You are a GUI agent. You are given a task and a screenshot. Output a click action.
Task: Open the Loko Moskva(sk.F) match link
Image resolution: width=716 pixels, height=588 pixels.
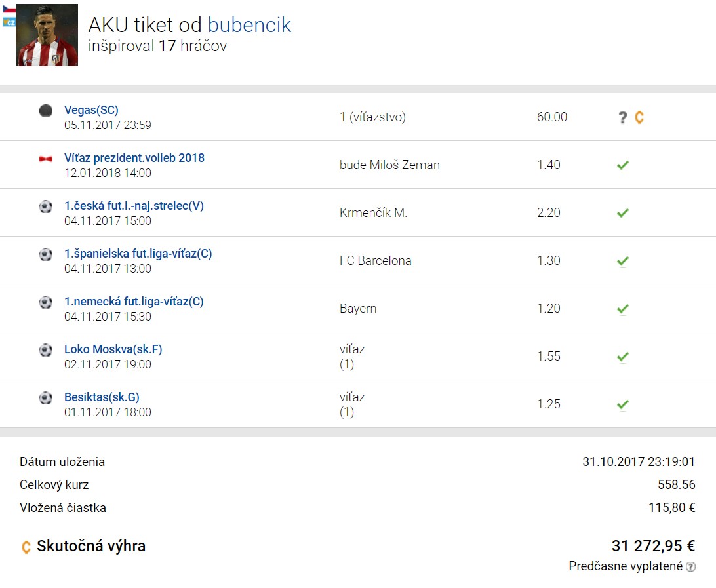(x=113, y=349)
